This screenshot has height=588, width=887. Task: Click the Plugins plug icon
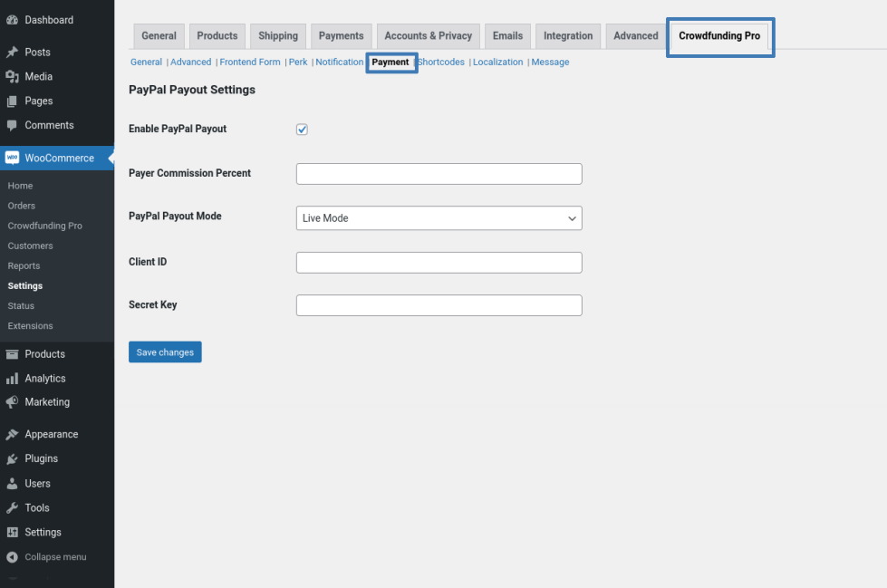click(x=12, y=459)
